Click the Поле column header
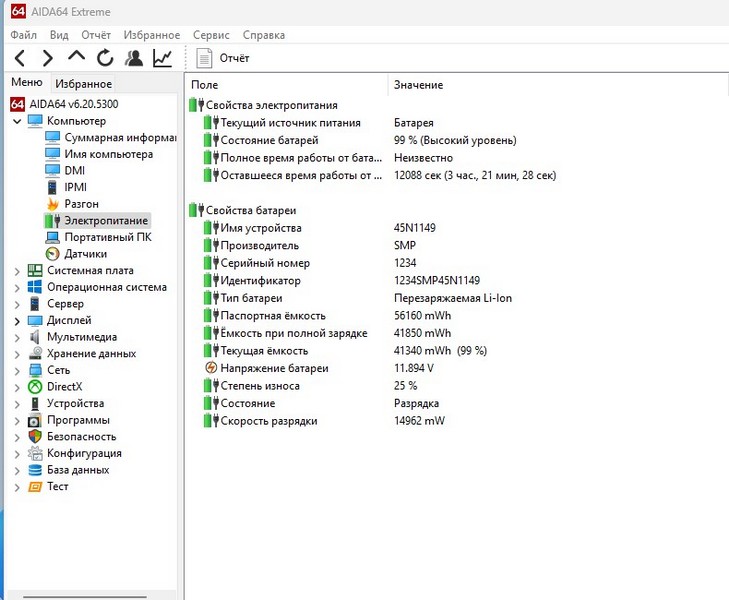The height and width of the screenshot is (600, 729). pyautogui.click(x=204, y=85)
